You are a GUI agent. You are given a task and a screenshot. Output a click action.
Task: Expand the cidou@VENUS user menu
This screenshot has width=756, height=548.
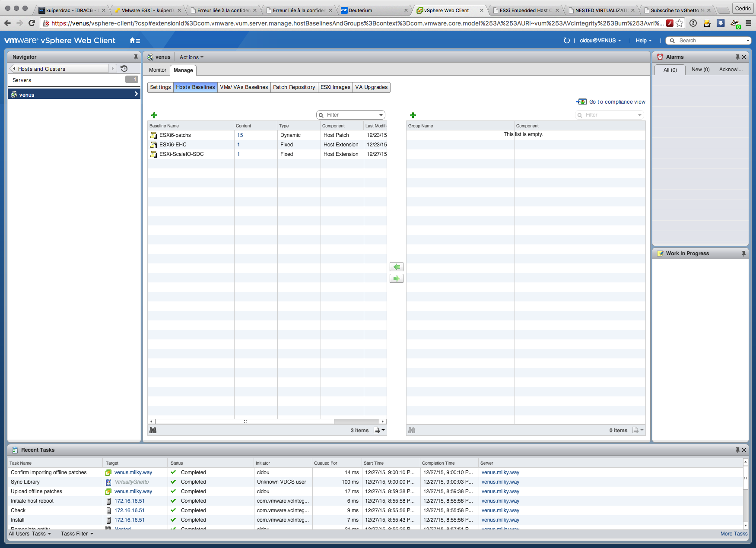pyautogui.click(x=600, y=41)
